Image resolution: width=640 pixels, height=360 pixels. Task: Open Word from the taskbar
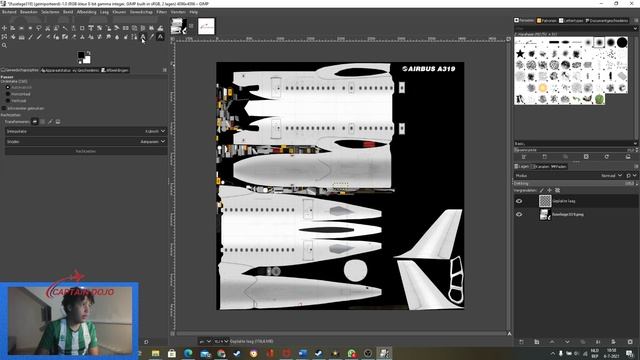(x=302, y=353)
